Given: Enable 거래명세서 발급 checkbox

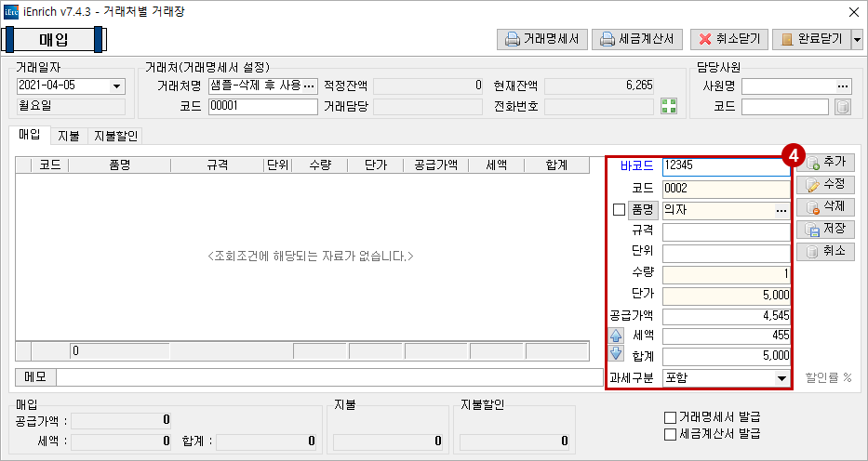Looking at the screenshot, I should [671, 416].
